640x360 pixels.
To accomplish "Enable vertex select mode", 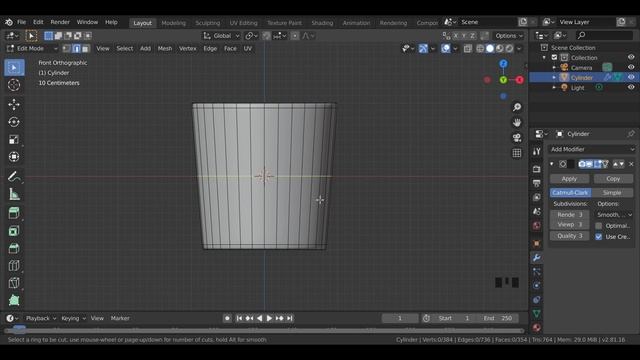I will pos(67,49).
